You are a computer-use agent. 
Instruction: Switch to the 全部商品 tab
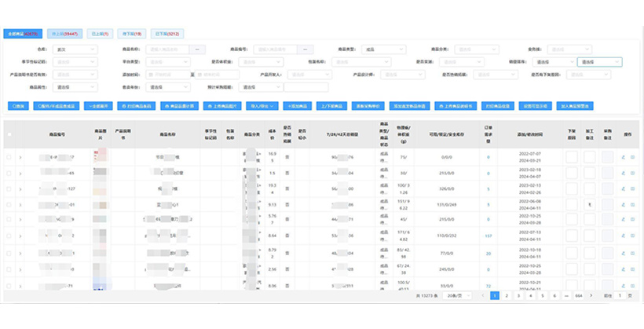(23, 35)
